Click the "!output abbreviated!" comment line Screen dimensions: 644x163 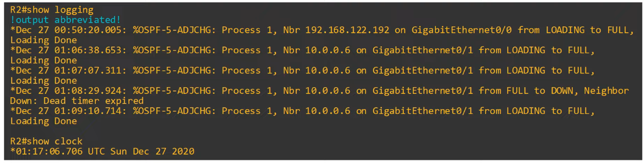coord(65,20)
